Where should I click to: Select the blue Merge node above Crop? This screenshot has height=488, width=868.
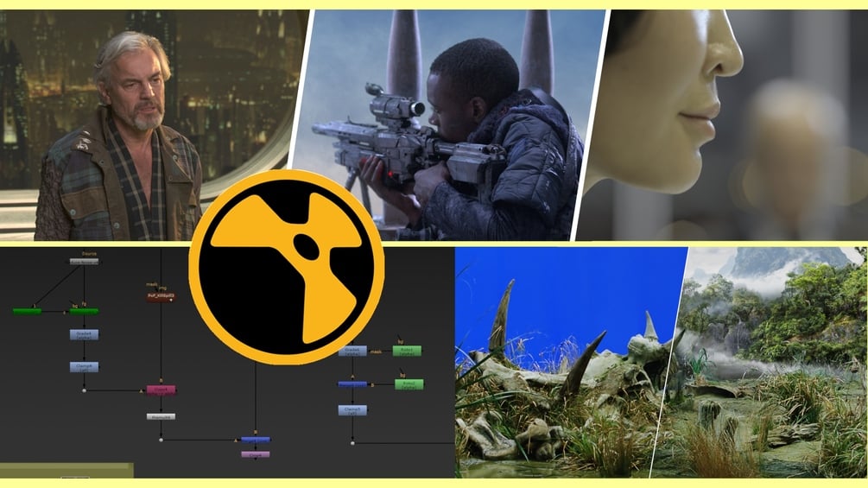(x=256, y=440)
